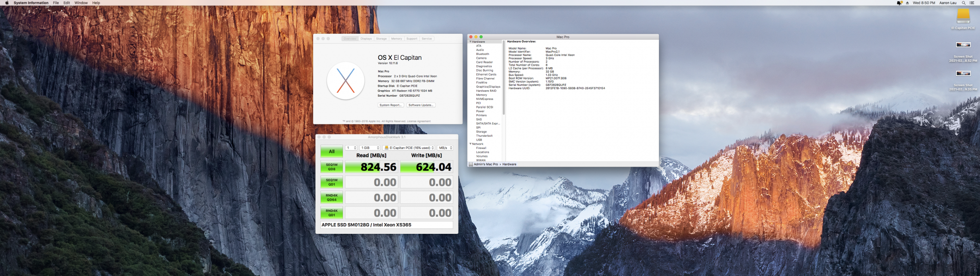Run the RND4K QD64 test
980x276 pixels.
(x=332, y=198)
